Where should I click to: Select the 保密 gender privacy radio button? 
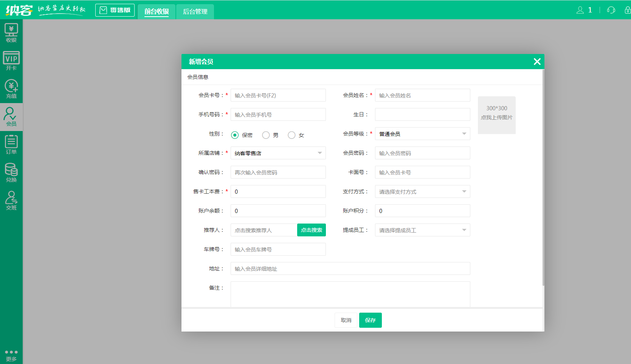[x=235, y=135]
